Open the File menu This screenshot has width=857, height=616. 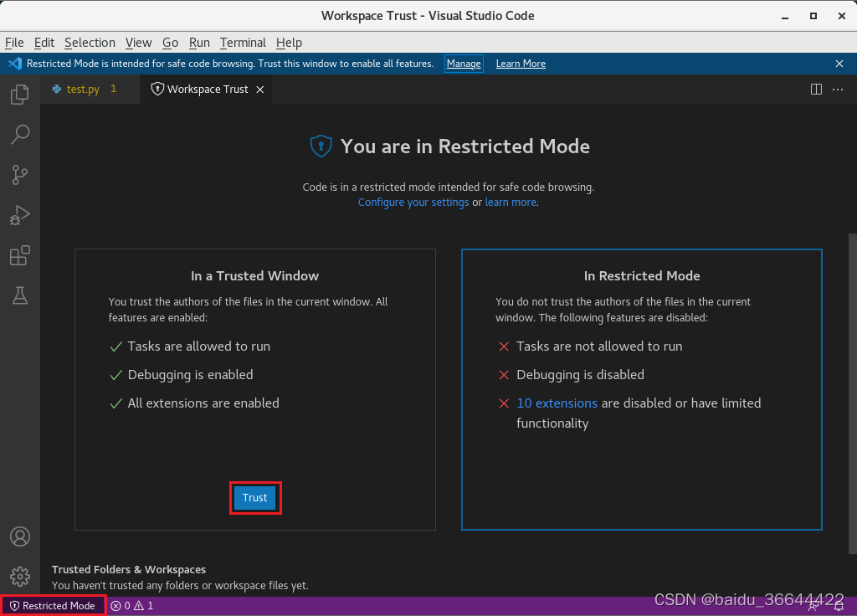tap(14, 43)
